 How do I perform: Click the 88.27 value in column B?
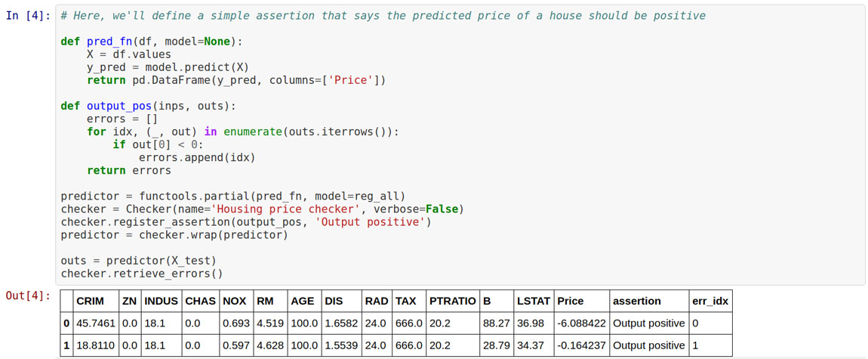(x=496, y=323)
